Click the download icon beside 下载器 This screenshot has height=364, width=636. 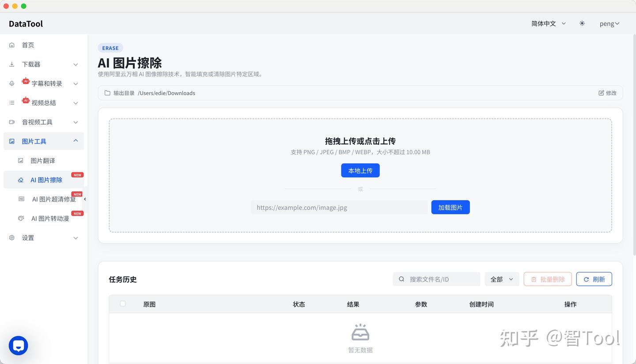(x=12, y=64)
